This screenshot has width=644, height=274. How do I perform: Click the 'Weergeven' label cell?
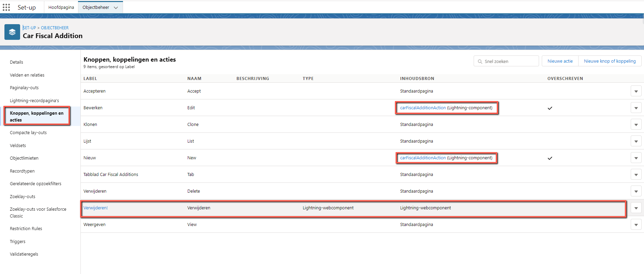94,224
